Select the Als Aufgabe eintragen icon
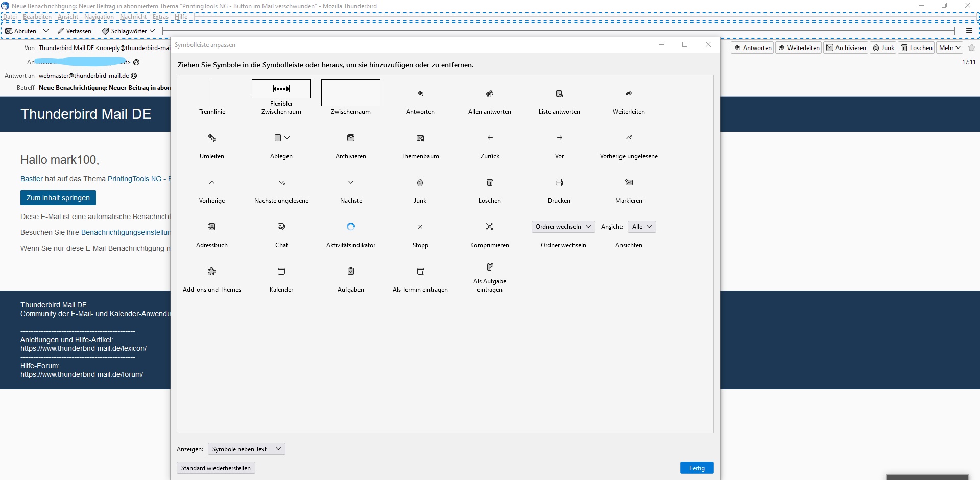 (490, 267)
